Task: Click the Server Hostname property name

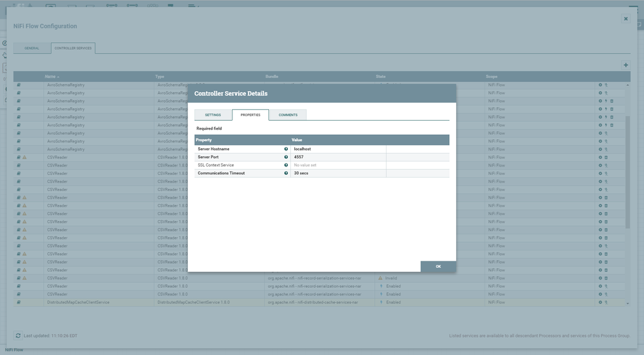Action: (x=214, y=148)
